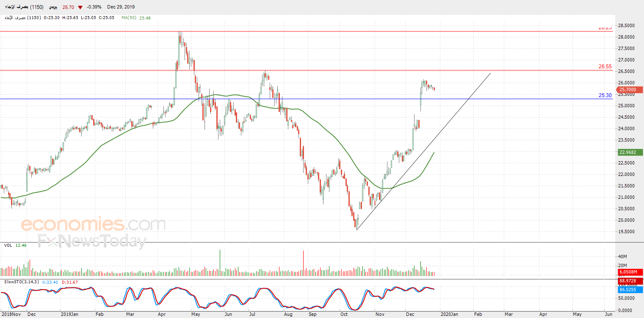
Task: Click the red down-arrow price change indicator
Action: (x=80, y=7)
